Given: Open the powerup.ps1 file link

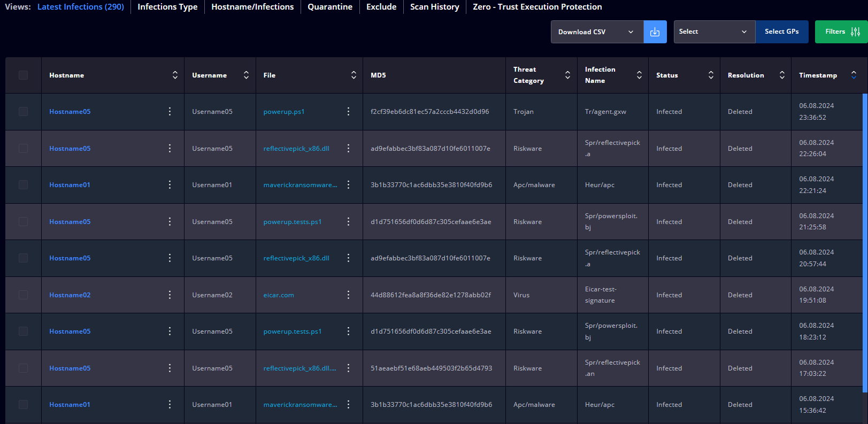Looking at the screenshot, I should click(284, 112).
